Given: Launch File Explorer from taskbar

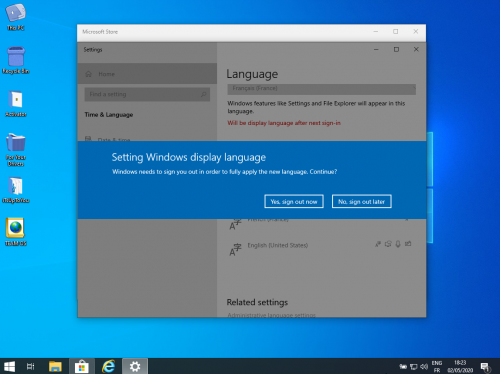Looking at the screenshot, I should pos(55,366).
